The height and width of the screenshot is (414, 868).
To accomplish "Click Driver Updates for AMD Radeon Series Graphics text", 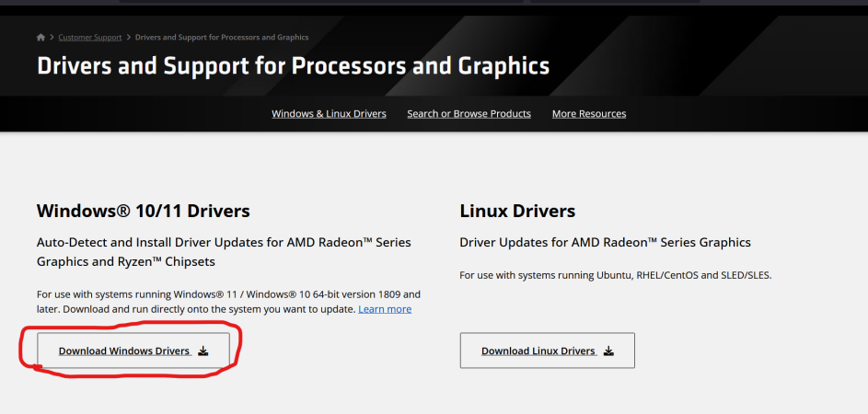I will [x=605, y=243].
